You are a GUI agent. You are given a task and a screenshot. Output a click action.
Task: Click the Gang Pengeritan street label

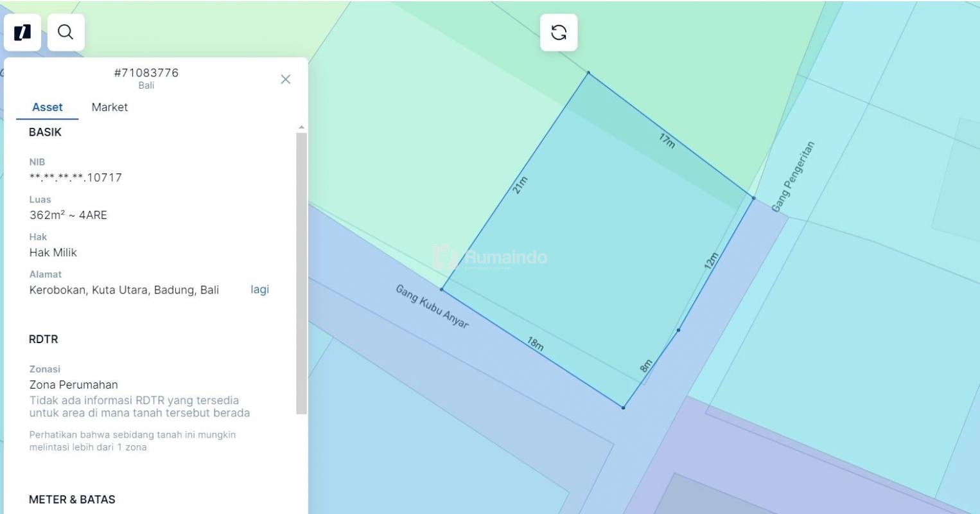coord(792,177)
